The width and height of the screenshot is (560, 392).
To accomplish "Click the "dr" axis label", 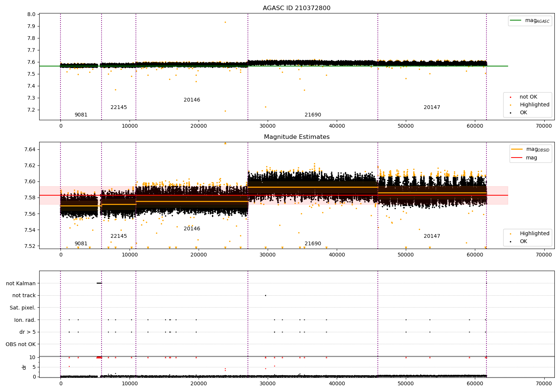I will [24, 367].
